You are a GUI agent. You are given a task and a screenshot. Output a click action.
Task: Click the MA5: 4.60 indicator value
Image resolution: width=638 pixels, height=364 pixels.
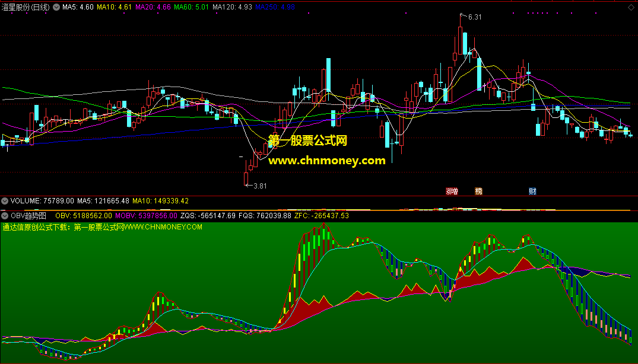tap(78, 7)
